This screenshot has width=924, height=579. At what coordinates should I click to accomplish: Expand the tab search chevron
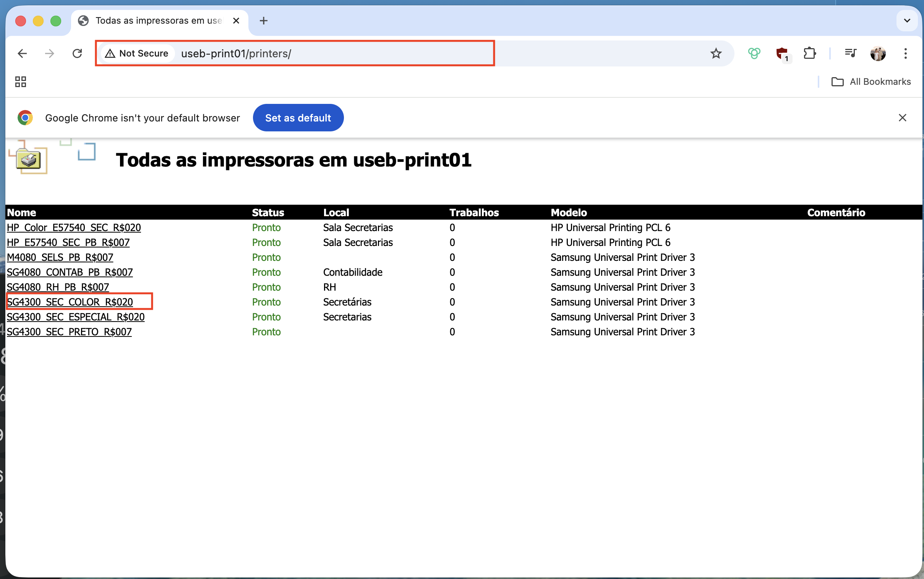click(907, 21)
